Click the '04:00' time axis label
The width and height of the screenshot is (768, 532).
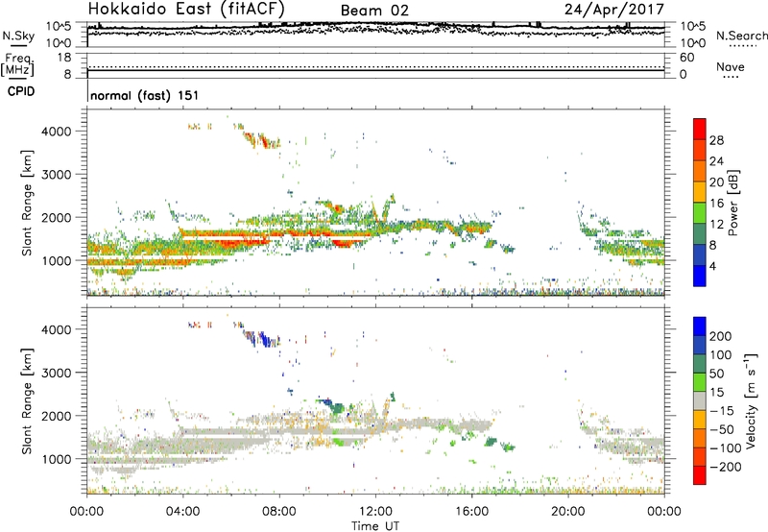click(182, 512)
